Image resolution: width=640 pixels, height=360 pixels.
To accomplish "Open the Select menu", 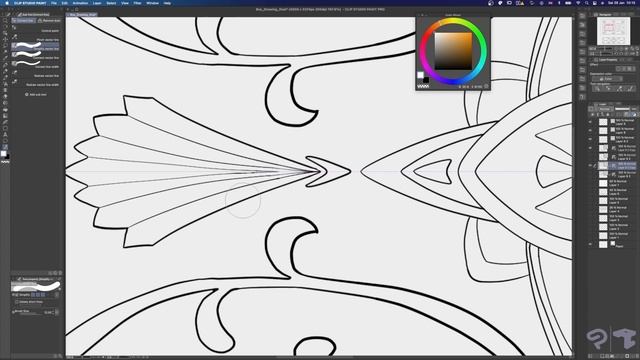I will 111,3.
